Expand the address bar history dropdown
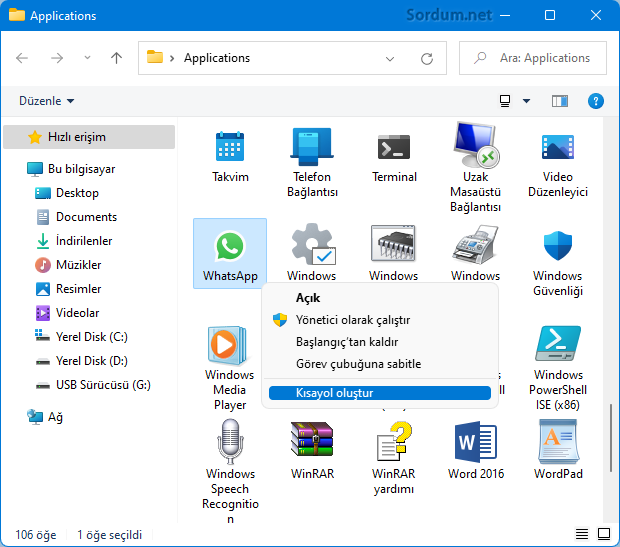620x547 pixels. tap(390, 59)
